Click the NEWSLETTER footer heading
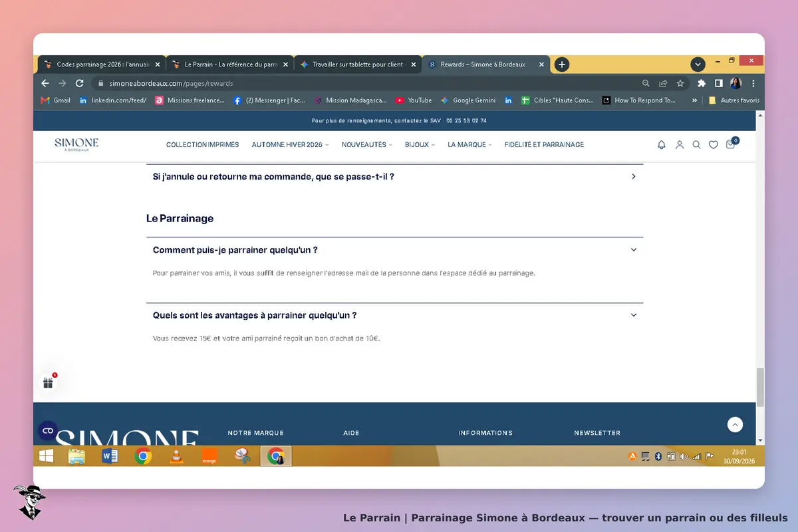 597,433
